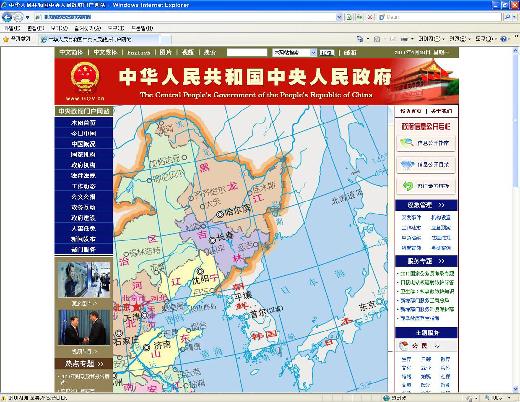Click the English language link

pyautogui.click(x=139, y=53)
